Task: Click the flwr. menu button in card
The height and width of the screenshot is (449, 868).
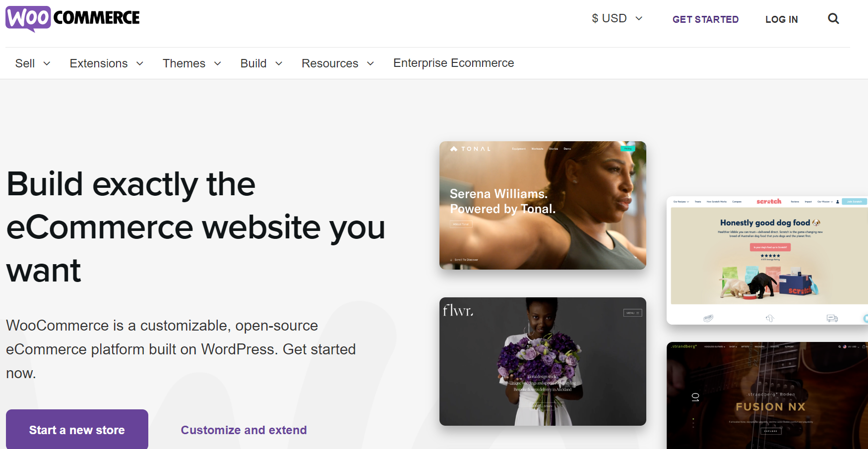Action: [x=632, y=313]
